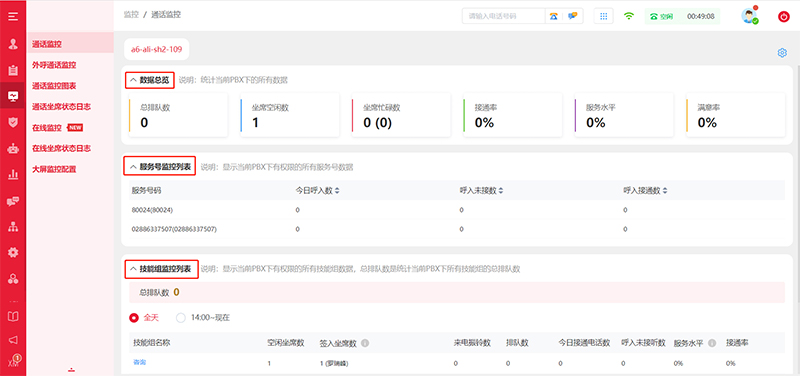Click the 咨询 skill group link
The width and height of the screenshot is (800, 376).
(139, 362)
